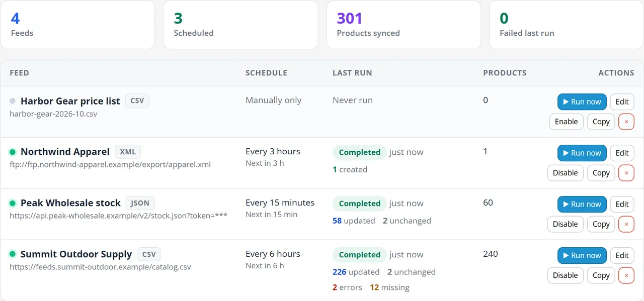Edit the Harbor Gear price list feed
This screenshot has height=301, width=644.
[622, 102]
